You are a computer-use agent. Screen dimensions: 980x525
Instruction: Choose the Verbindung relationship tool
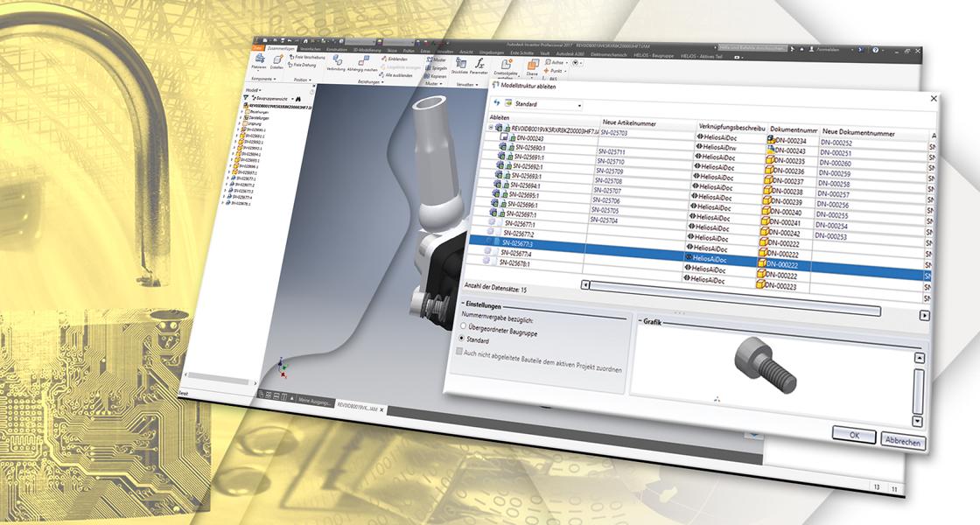pyautogui.click(x=336, y=65)
